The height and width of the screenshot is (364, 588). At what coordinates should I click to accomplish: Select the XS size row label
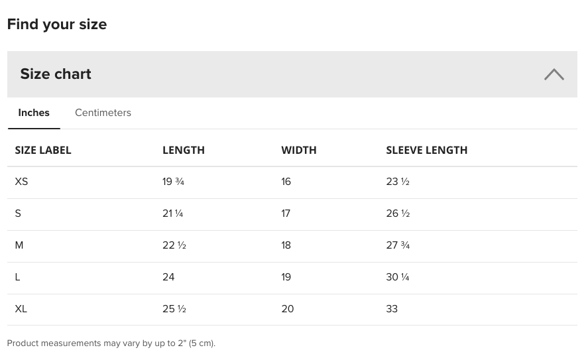[x=21, y=182]
